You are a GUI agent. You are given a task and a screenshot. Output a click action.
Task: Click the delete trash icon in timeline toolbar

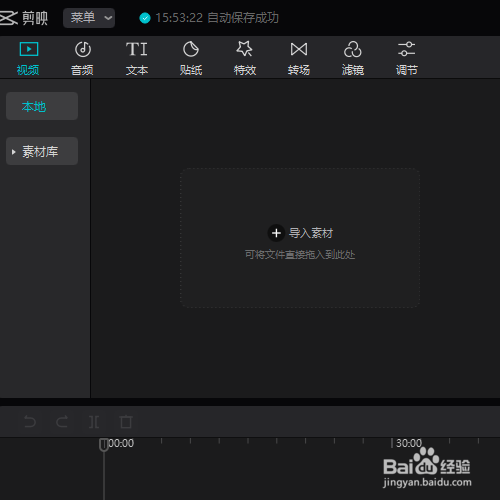126,422
